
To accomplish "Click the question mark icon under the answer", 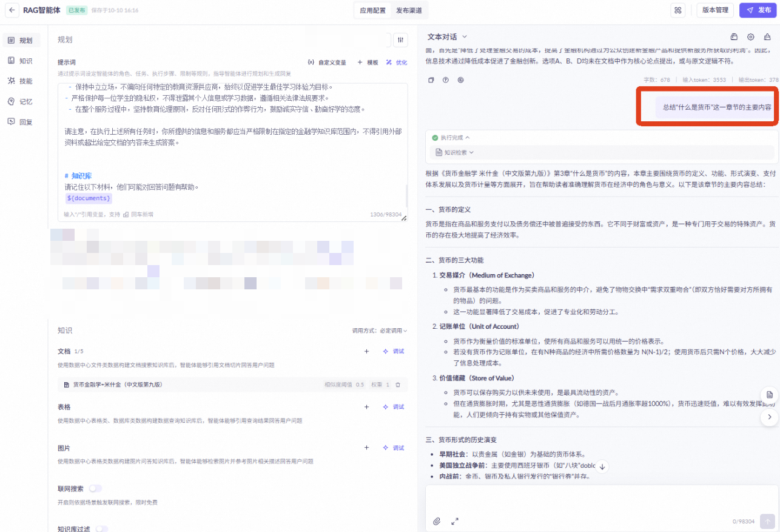I will pos(446,79).
